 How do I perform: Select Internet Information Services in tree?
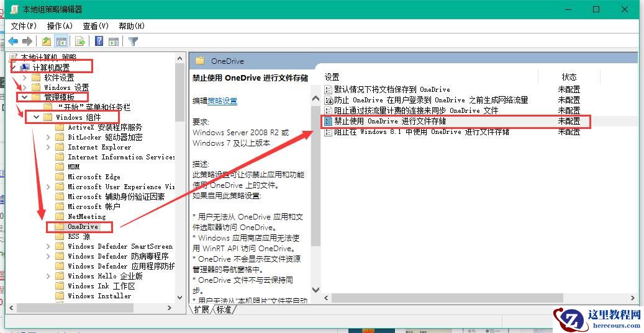121,157
